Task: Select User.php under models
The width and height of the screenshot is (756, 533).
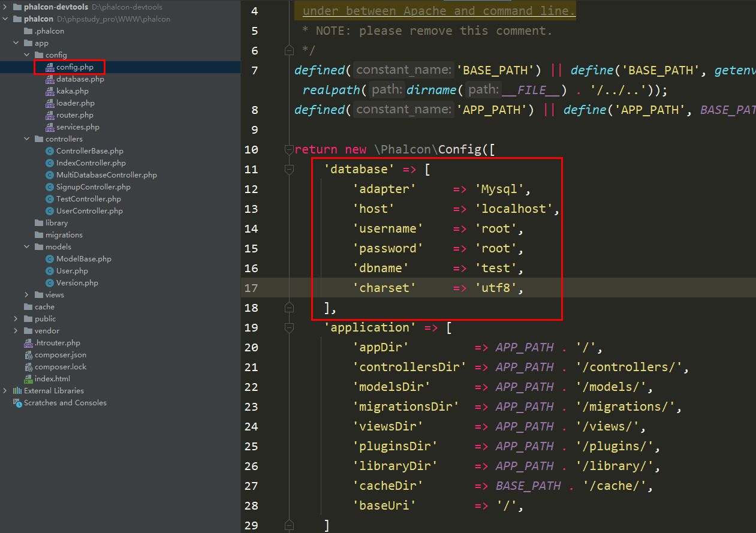Action: point(72,271)
